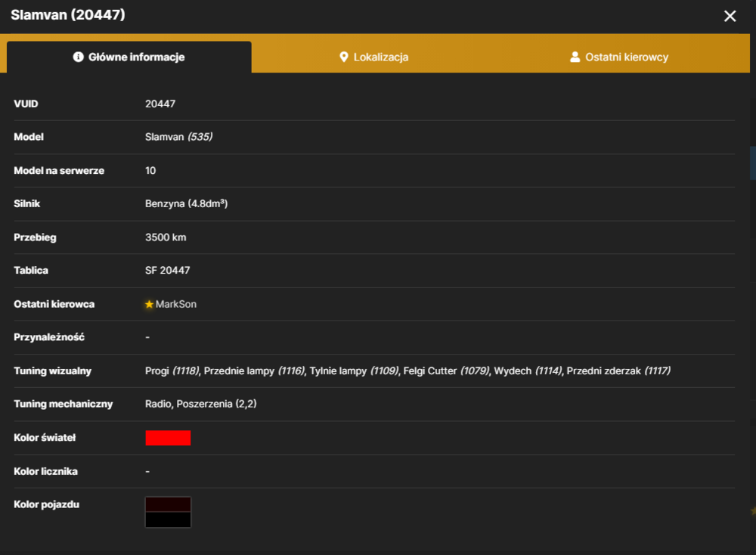The height and width of the screenshot is (555, 756).
Task: Click the Benzyna (4.8dm³) engine value
Action: click(187, 203)
